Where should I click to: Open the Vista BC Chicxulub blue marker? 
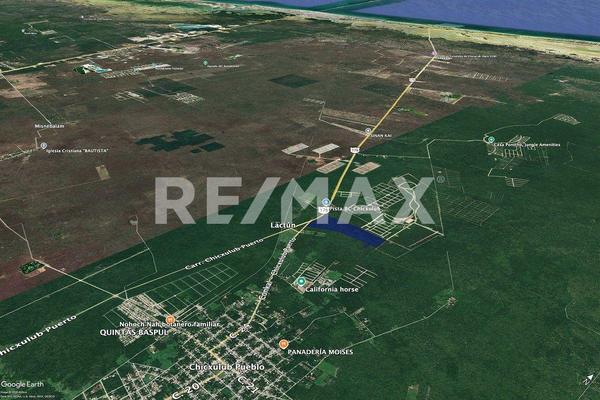[x=324, y=203]
